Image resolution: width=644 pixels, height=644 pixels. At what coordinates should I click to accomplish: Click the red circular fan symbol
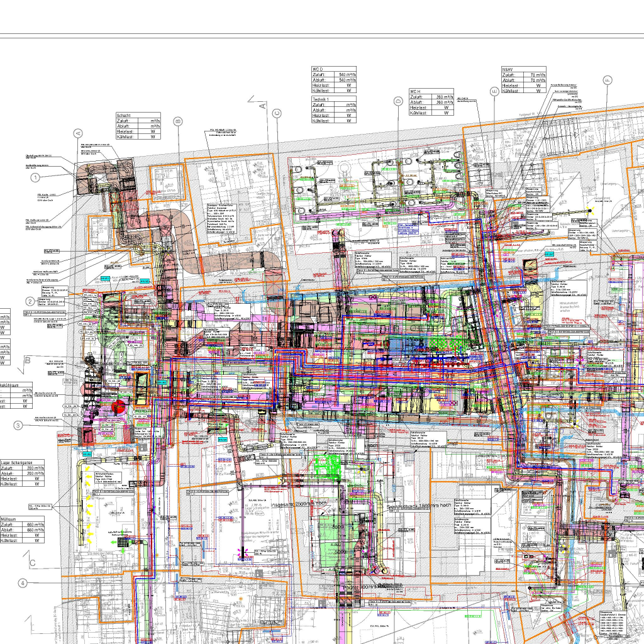pos(118,408)
